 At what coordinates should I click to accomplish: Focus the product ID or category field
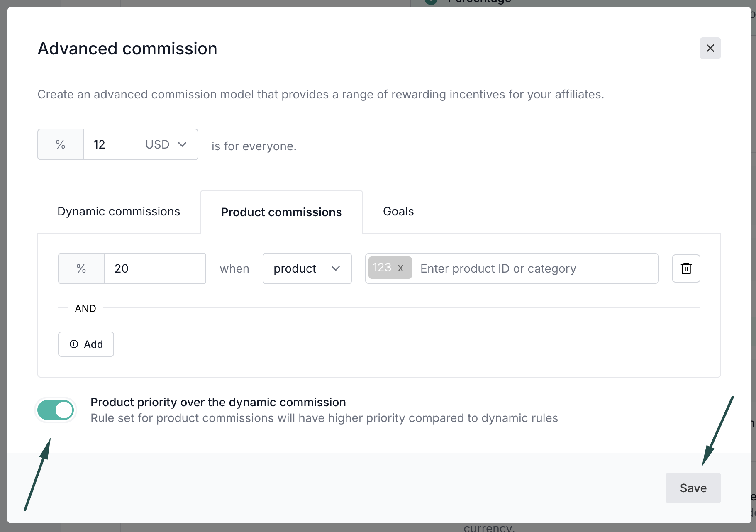click(x=535, y=268)
